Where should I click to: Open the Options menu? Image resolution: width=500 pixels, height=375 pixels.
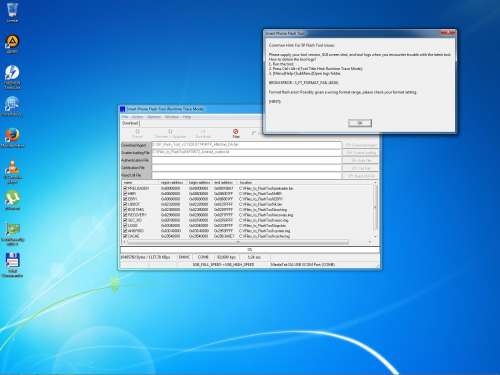(154, 117)
